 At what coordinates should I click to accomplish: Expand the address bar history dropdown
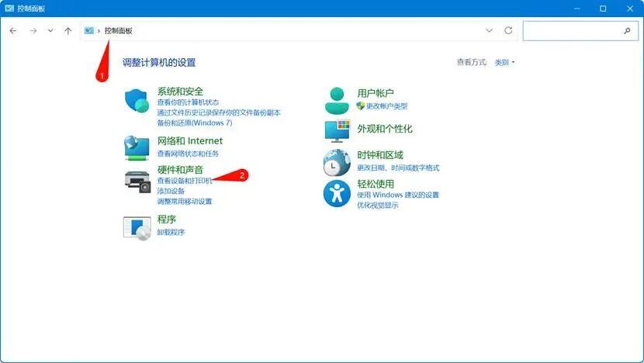pos(489,30)
